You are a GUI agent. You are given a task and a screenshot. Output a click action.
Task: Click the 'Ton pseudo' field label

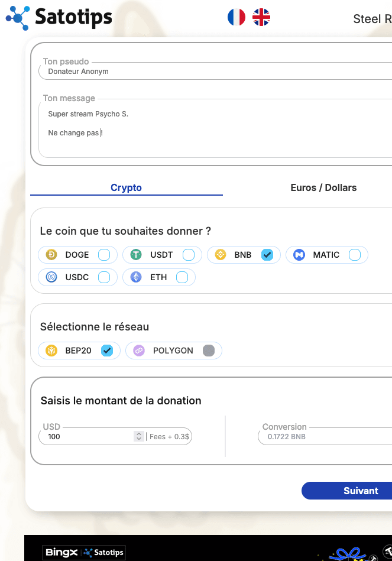point(66,61)
